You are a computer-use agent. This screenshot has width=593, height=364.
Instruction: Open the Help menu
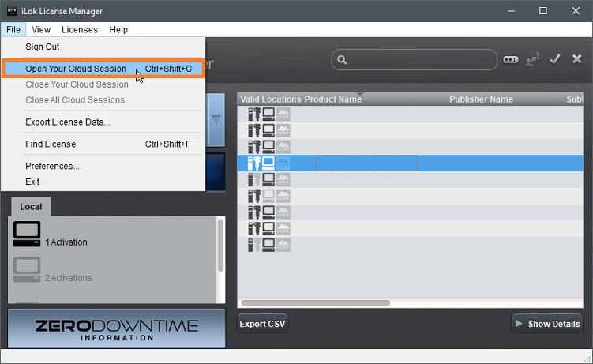pos(118,29)
